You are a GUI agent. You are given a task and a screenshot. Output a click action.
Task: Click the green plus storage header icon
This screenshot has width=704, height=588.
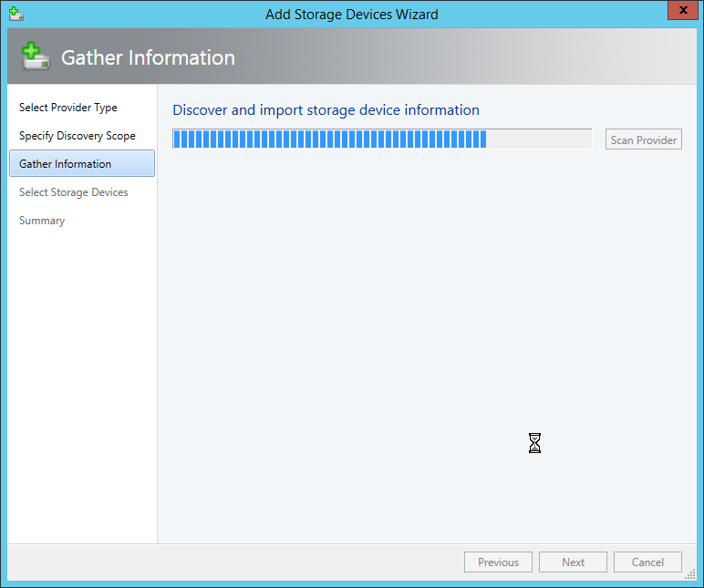click(x=35, y=57)
